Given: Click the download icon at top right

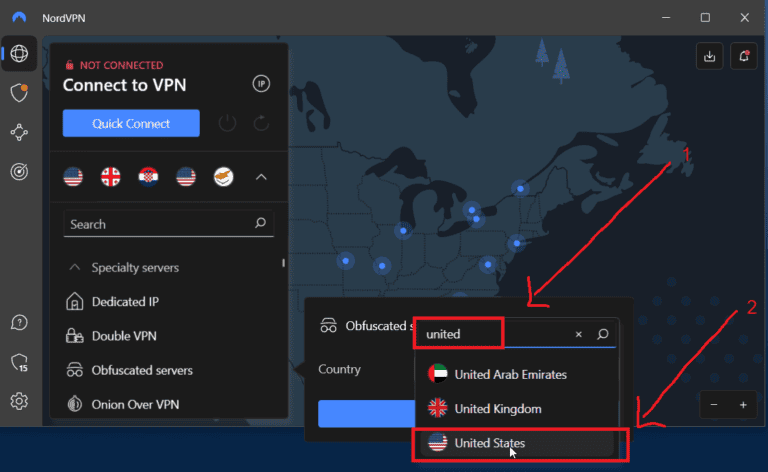Looking at the screenshot, I should tap(709, 57).
